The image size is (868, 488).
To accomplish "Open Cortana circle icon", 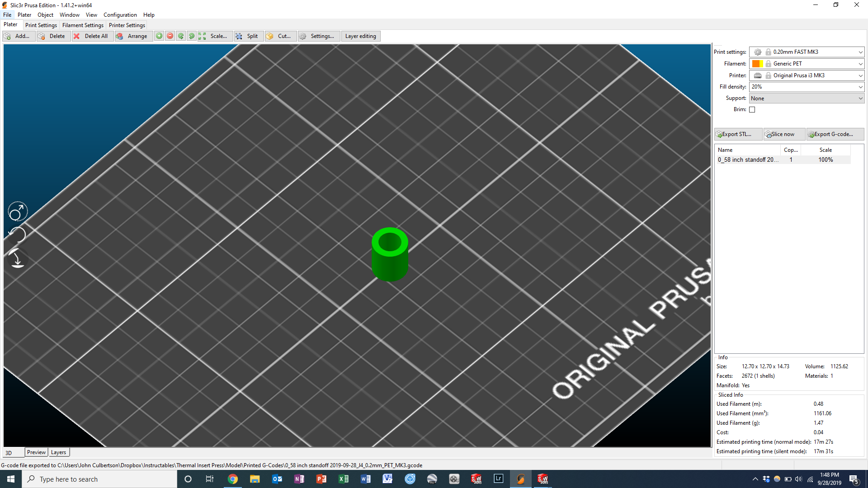I will click(188, 479).
